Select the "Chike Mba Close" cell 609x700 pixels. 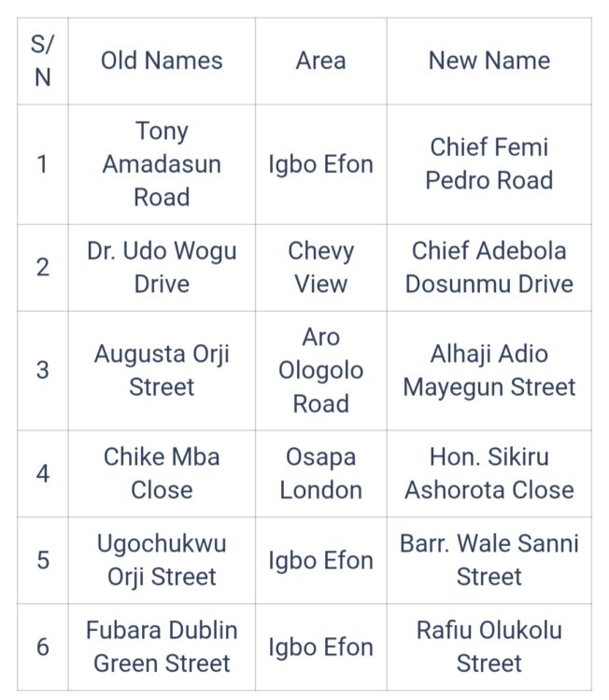click(162, 473)
